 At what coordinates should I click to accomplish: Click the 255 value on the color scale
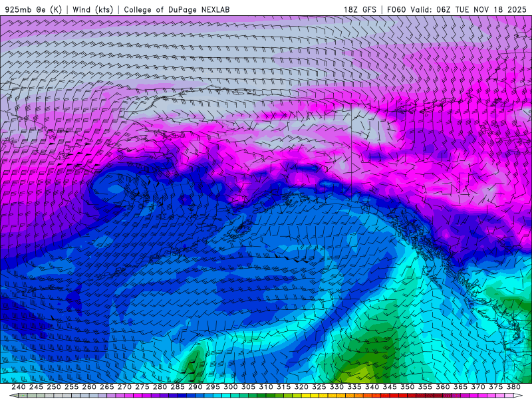(x=71, y=387)
